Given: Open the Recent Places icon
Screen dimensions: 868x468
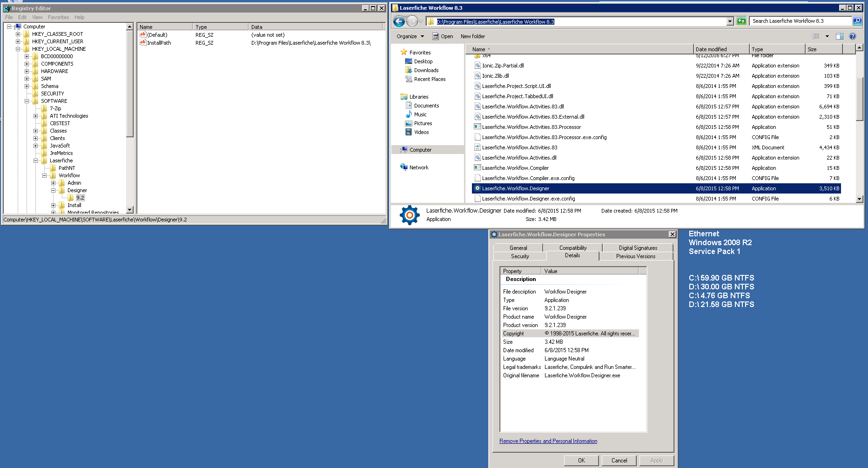Looking at the screenshot, I should coord(409,79).
